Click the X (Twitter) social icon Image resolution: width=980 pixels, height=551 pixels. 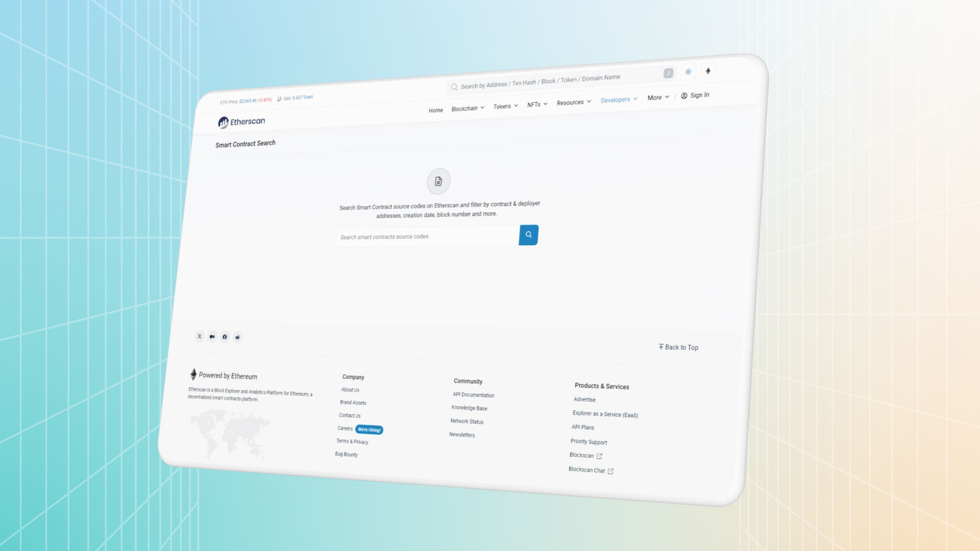pyautogui.click(x=199, y=336)
